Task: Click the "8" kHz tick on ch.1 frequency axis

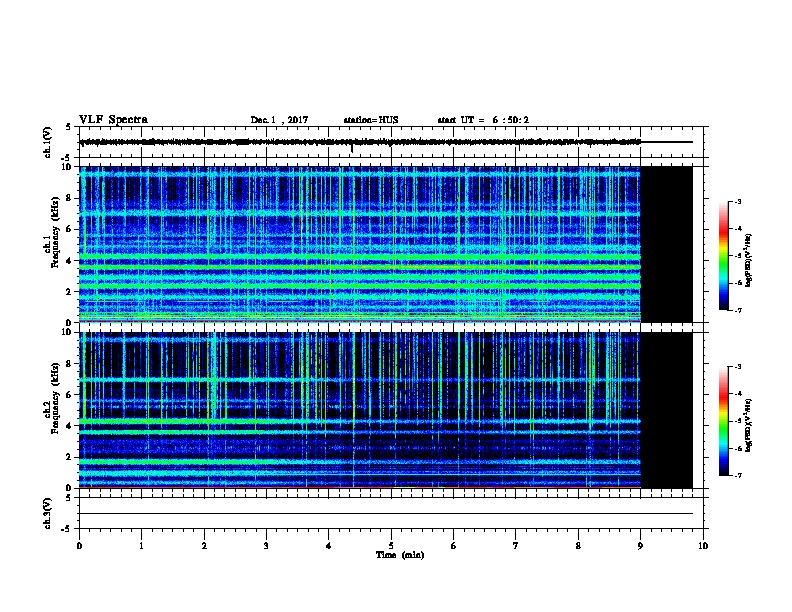Action: click(69, 198)
